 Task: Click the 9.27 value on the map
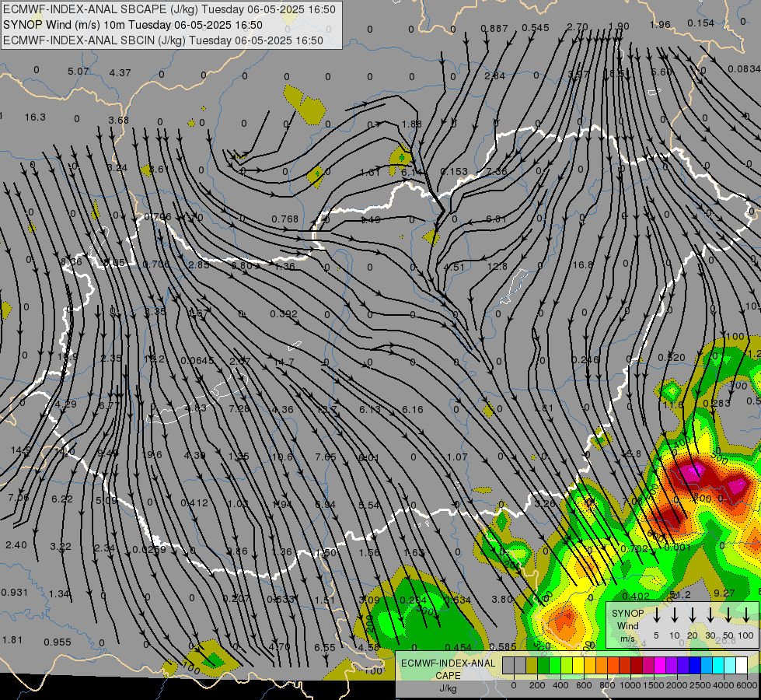tap(724, 593)
